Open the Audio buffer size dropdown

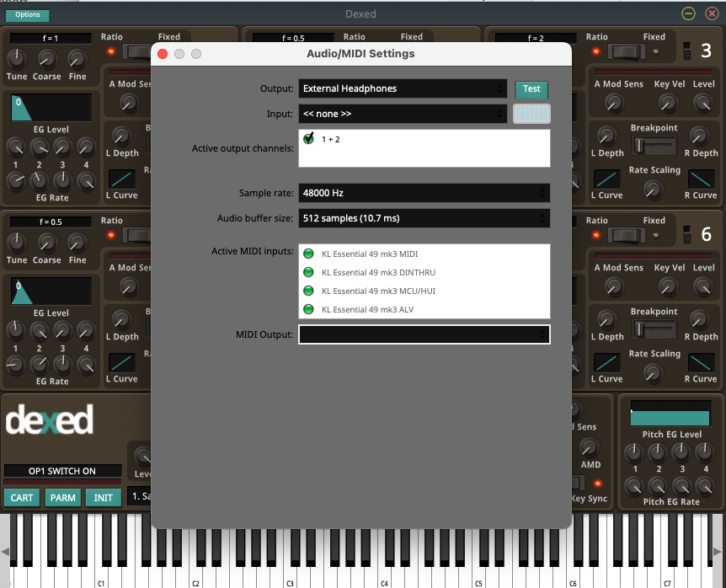[x=424, y=218]
